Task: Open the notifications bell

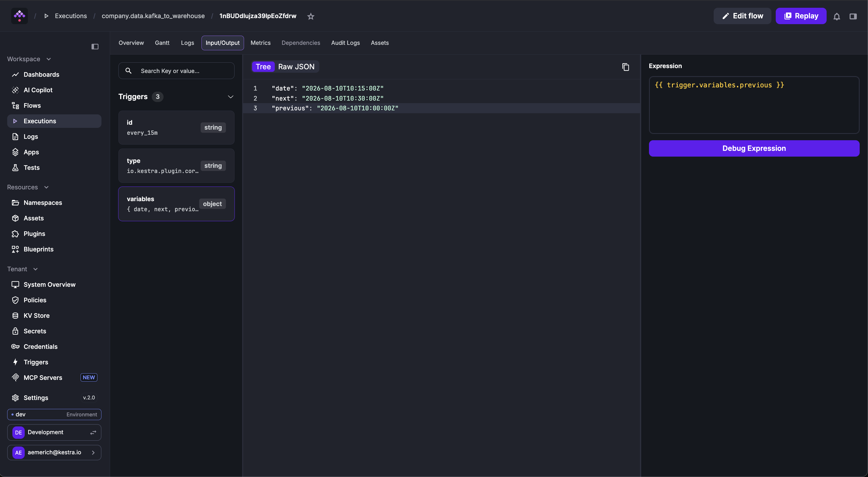Action: click(x=837, y=16)
